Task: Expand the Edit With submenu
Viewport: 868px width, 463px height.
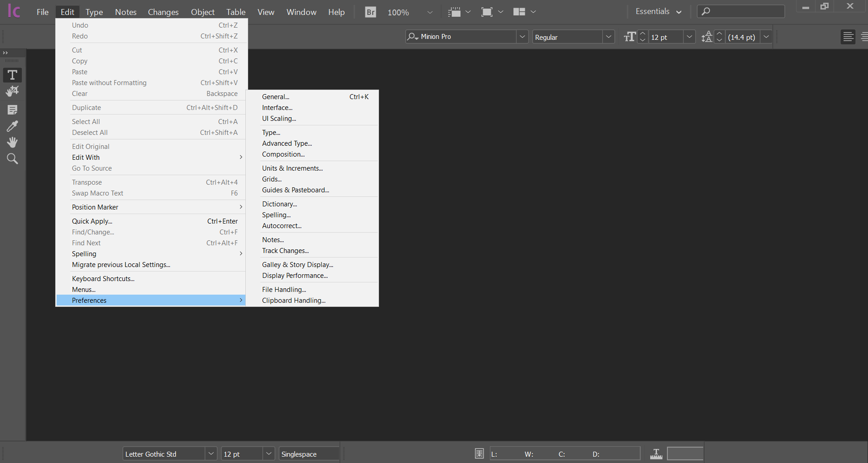Action: click(151, 158)
